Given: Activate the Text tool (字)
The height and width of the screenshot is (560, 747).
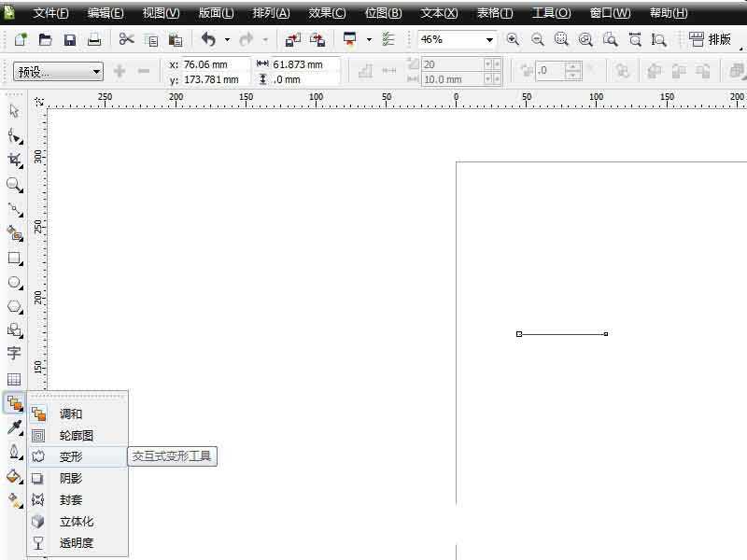Looking at the screenshot, I should pos(14,354).
